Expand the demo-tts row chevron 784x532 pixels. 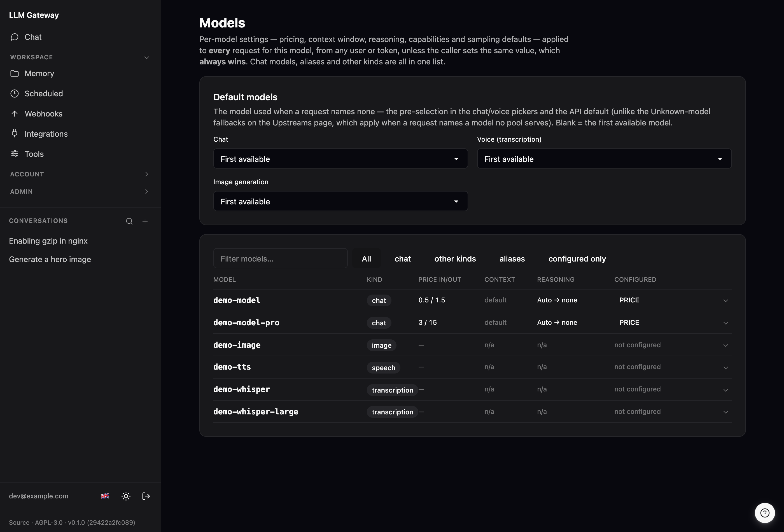tap(726, 367)
